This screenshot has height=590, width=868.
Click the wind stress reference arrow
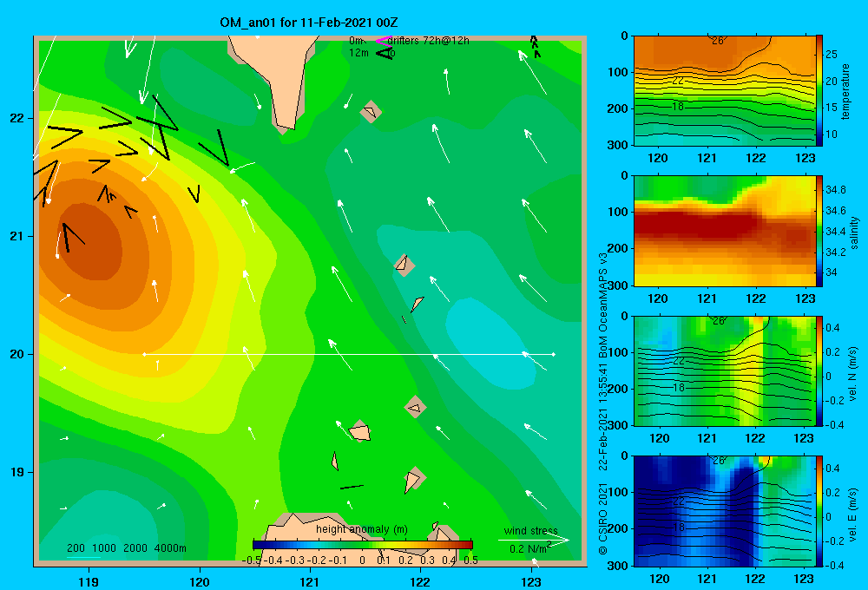(534, 541)
